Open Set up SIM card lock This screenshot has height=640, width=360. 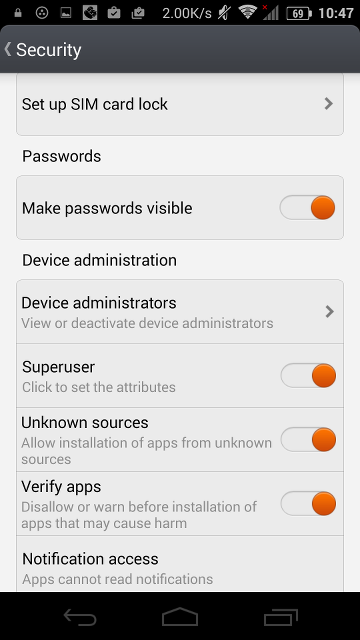[x=180, y=104]
